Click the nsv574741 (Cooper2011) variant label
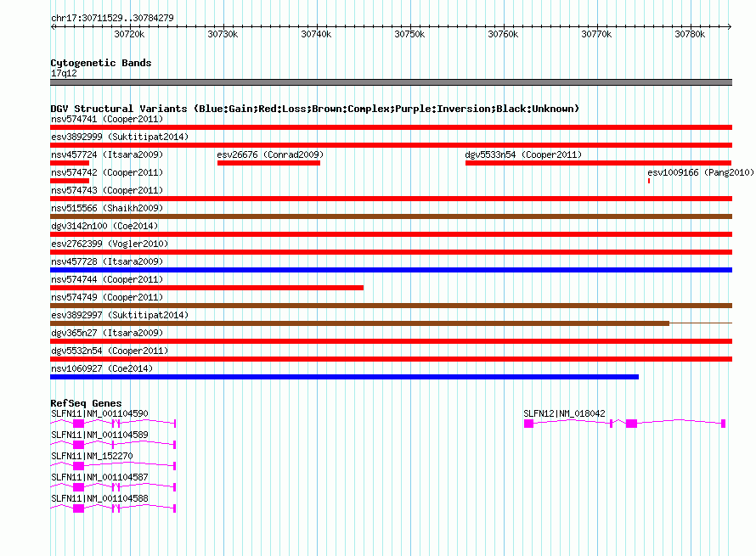756x556 pixels. tap(107, 119)
